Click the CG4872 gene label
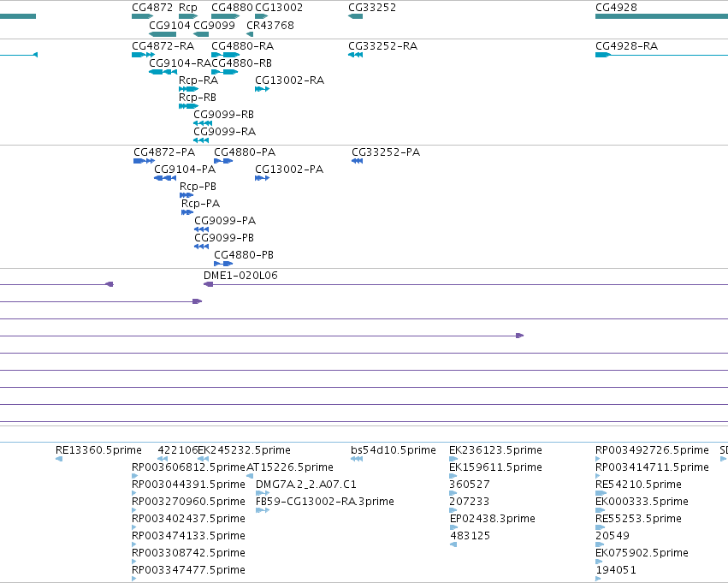The width and height of the screenshot is (728, 583). pos(152,8)
